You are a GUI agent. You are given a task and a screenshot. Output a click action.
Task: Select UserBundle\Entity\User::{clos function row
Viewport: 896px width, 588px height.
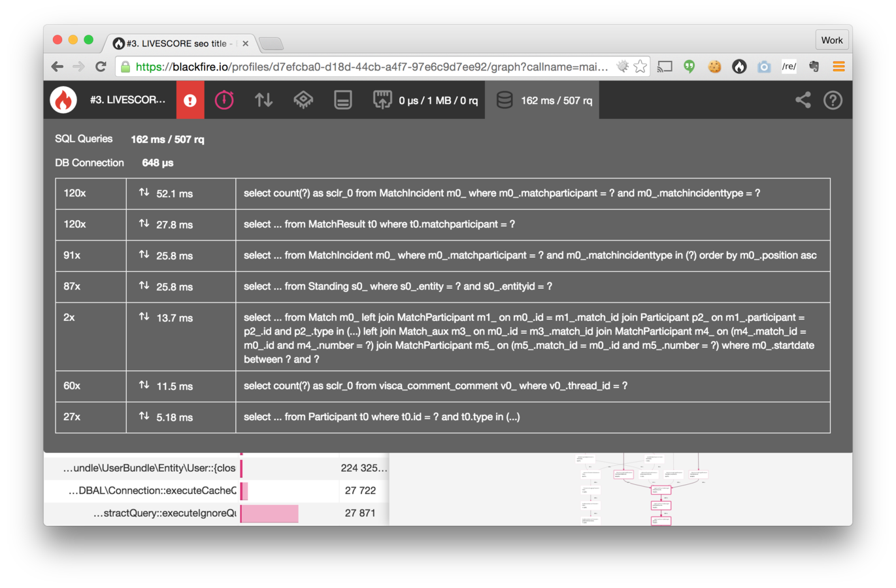216,468
